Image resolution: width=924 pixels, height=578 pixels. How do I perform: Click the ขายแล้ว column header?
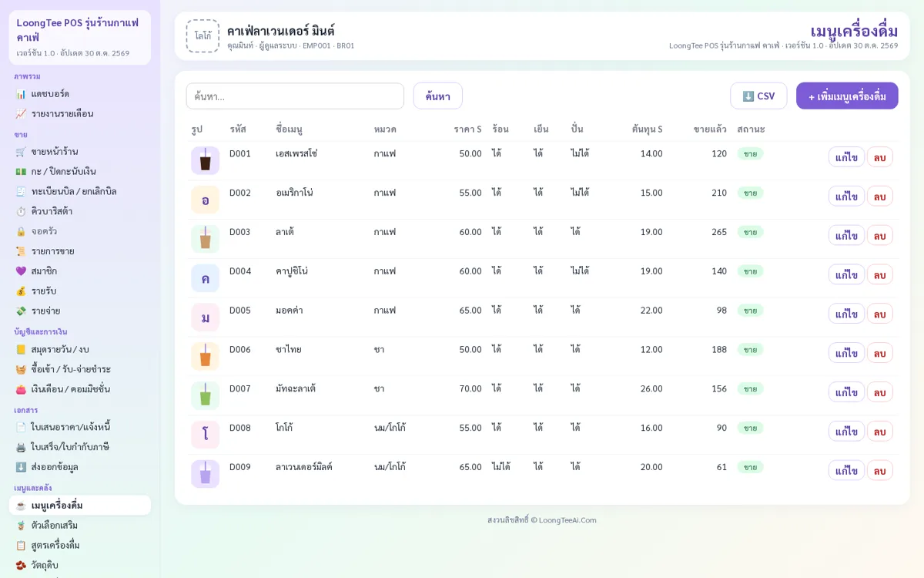pyautogui.click(x=710, y=129)
